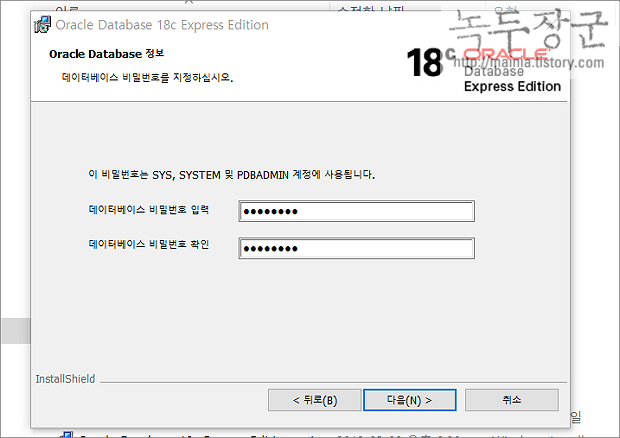
Task: Proceed with the 다음(N) button
Action: click(410, 400)
